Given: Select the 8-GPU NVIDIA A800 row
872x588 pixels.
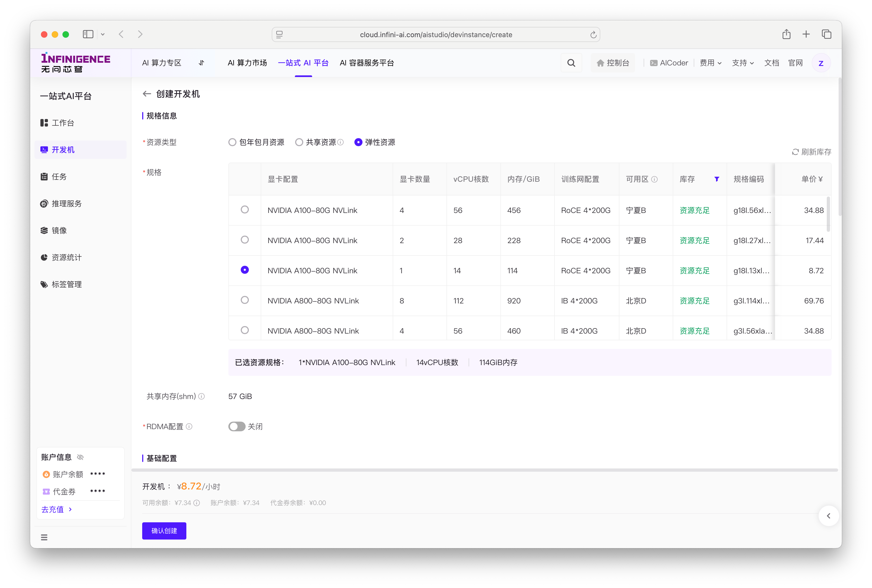Looking at the screenshot, I should [x=245, y=300].
